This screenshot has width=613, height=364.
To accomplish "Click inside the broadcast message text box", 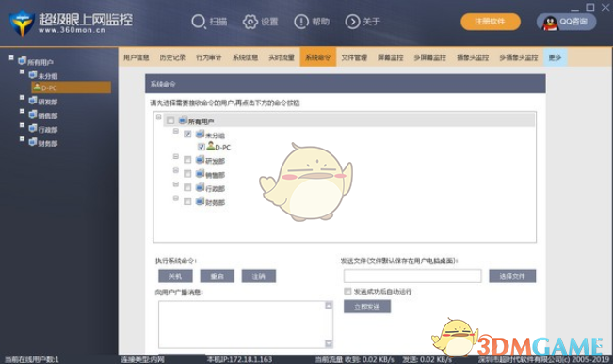I will pyautogui.click(x=242, y=324).
